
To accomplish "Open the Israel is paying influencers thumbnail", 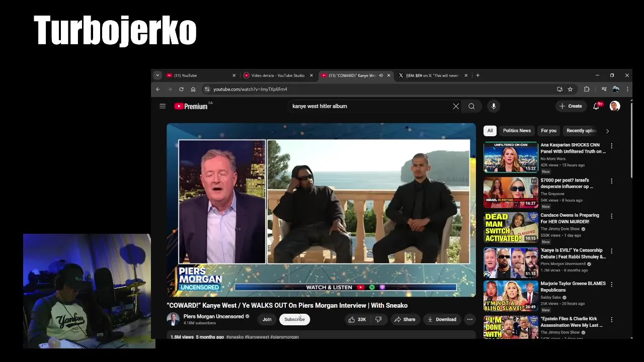I will (x=511, y=192).
